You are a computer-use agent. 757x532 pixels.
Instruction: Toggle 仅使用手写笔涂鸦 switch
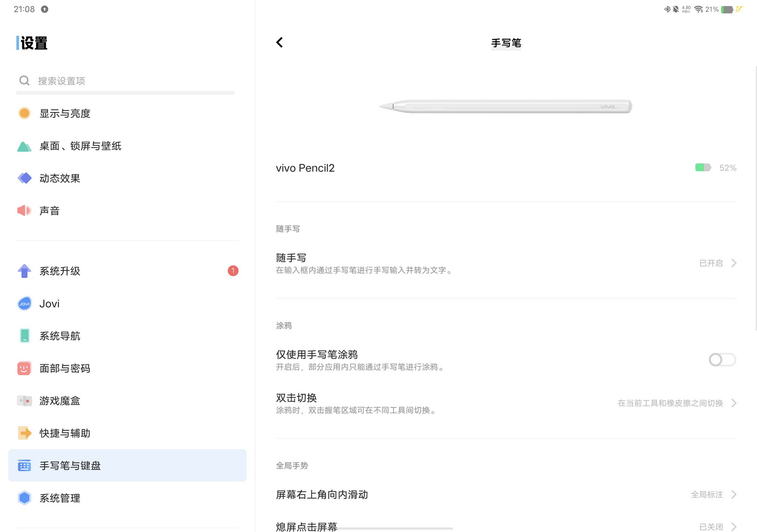click(722, 360)
